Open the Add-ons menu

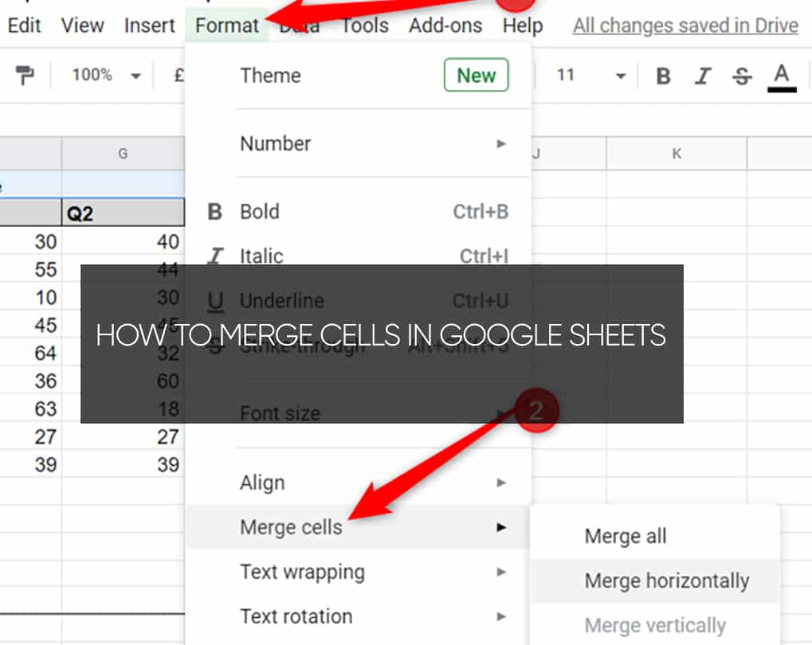click(x=445, y=25)
